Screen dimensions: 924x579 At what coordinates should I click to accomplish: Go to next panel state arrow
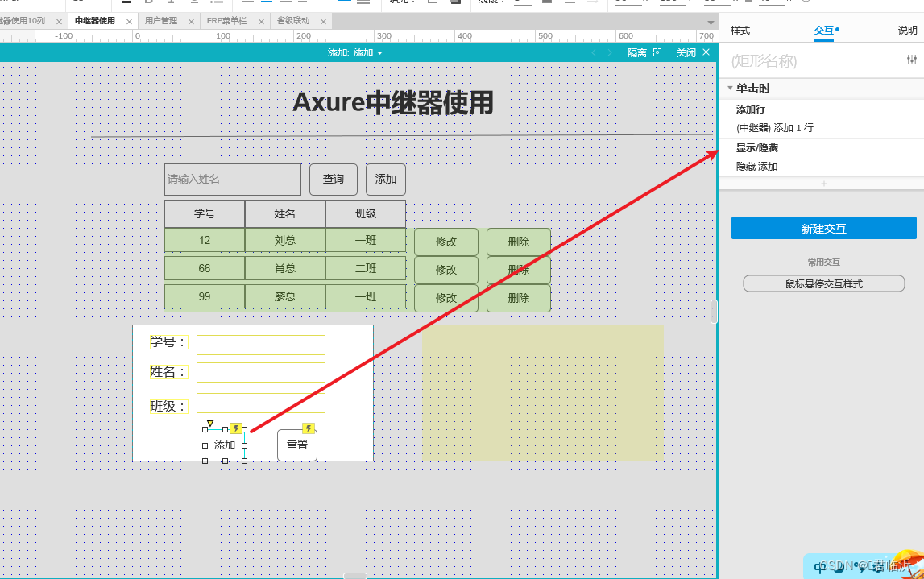coord(610,52)
